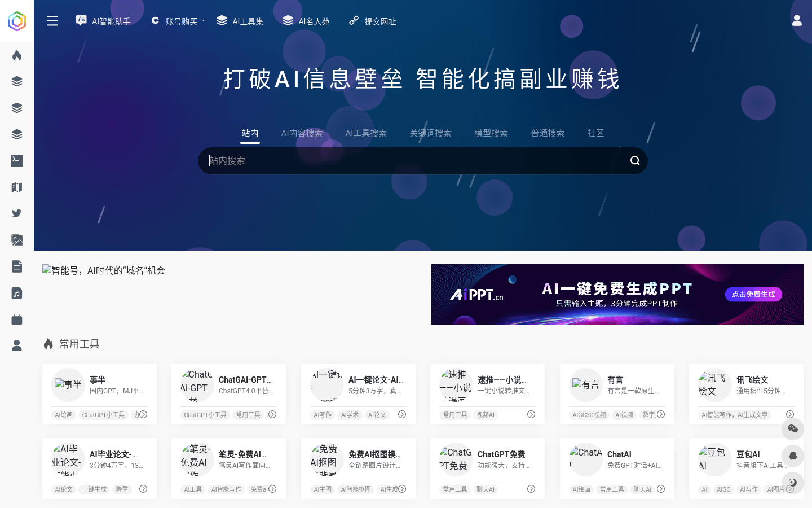Open the hamburger menu next to the logo

tap(52, 21)
